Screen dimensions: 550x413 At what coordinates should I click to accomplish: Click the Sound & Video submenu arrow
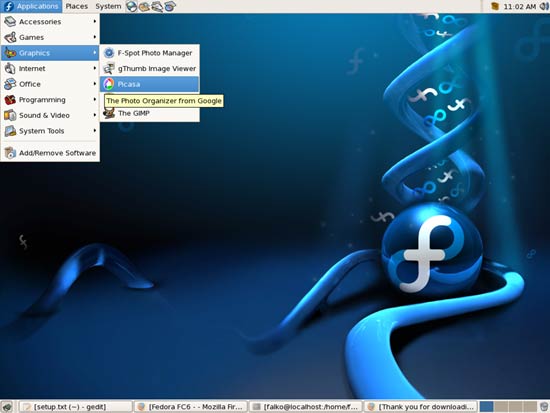coord(95,115)
